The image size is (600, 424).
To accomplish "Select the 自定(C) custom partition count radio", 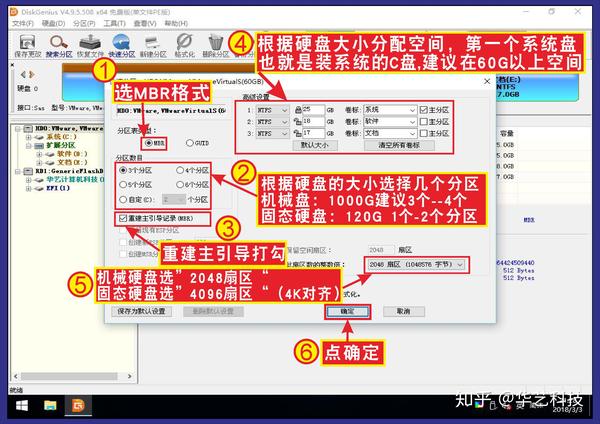I will click(x=123, y=199).
